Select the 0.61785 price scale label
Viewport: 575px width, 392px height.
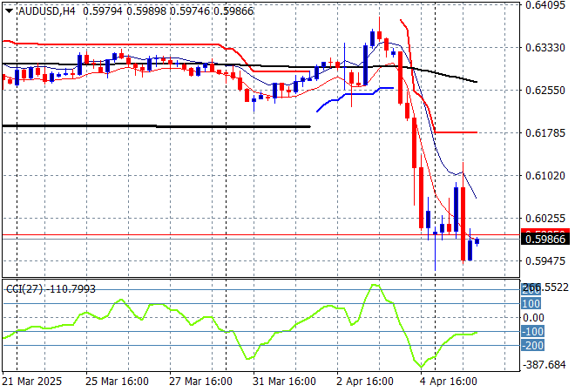point(545,132)
